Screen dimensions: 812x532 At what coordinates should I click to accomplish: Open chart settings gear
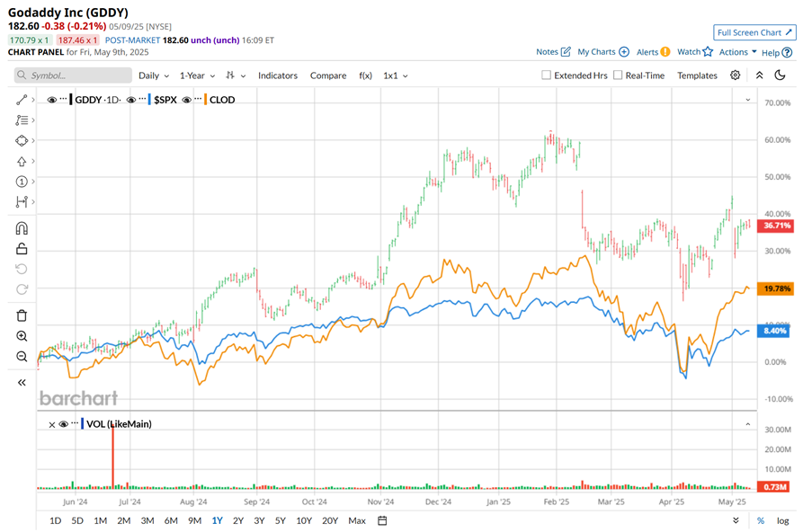736,75
